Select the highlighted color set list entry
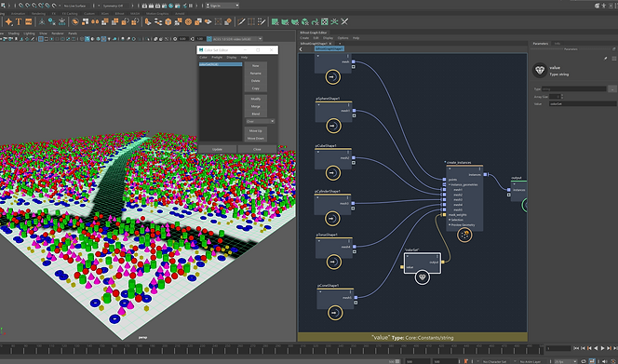Image resolution: width=618 pixels, height=364 pixels. (221, 64)
